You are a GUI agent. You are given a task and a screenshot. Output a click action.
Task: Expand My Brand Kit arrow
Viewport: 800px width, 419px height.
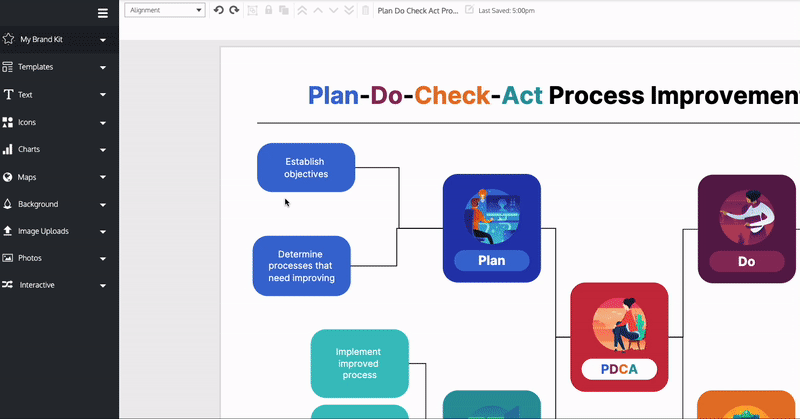103,40
